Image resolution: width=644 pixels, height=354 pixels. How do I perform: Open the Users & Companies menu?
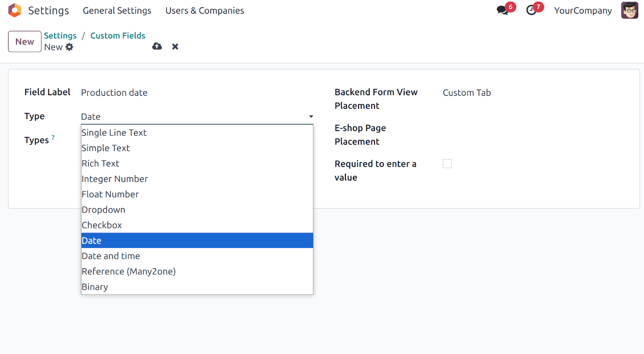205,11
